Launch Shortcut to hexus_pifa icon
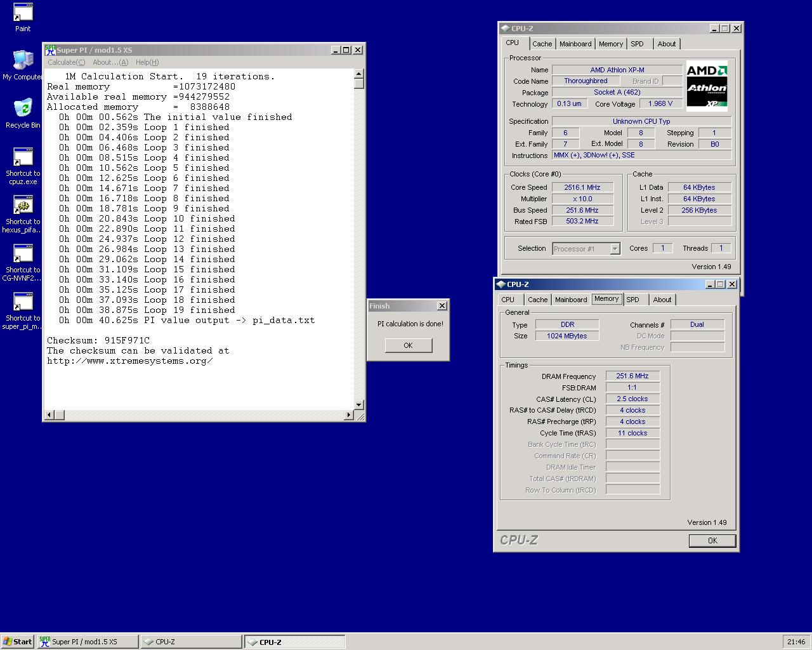 click(23, 214)
